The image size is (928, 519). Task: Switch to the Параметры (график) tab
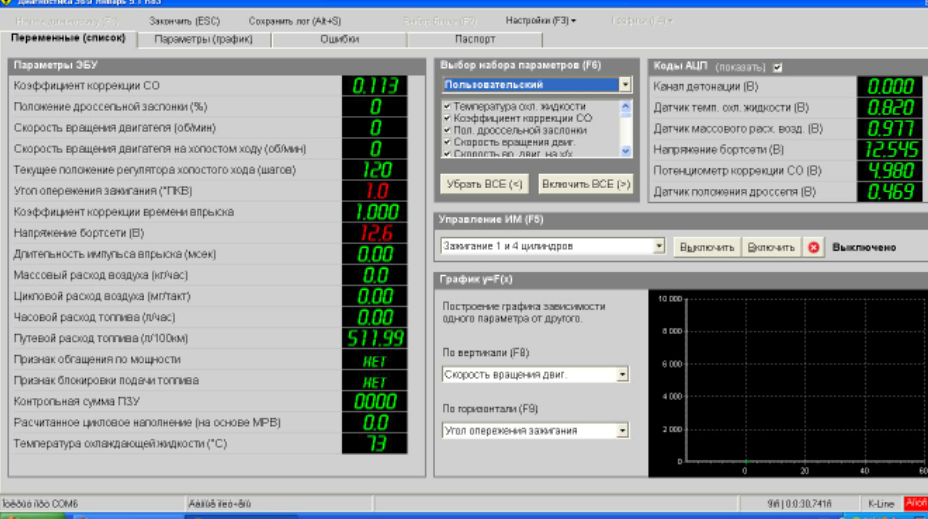coord(203,39)
